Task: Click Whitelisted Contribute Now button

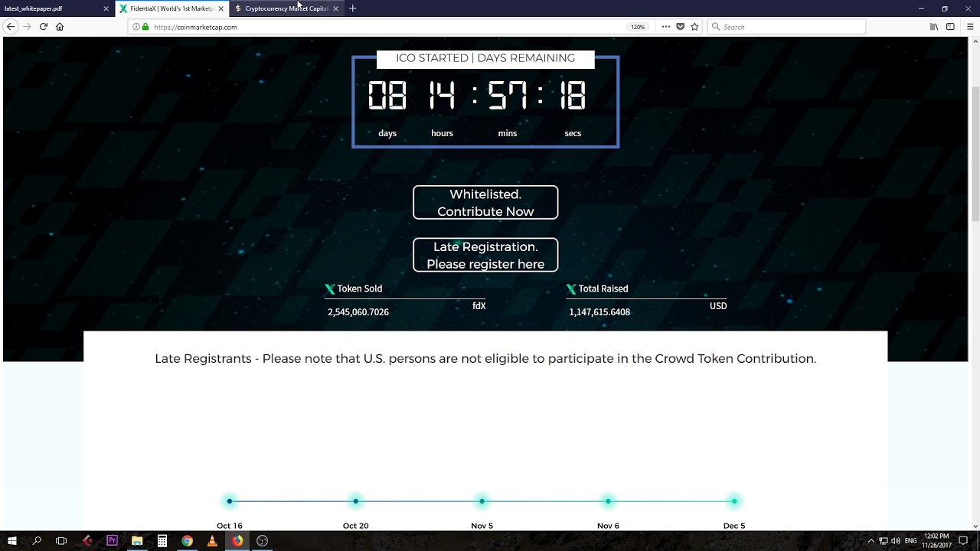Action: click(x=485, y=203)
